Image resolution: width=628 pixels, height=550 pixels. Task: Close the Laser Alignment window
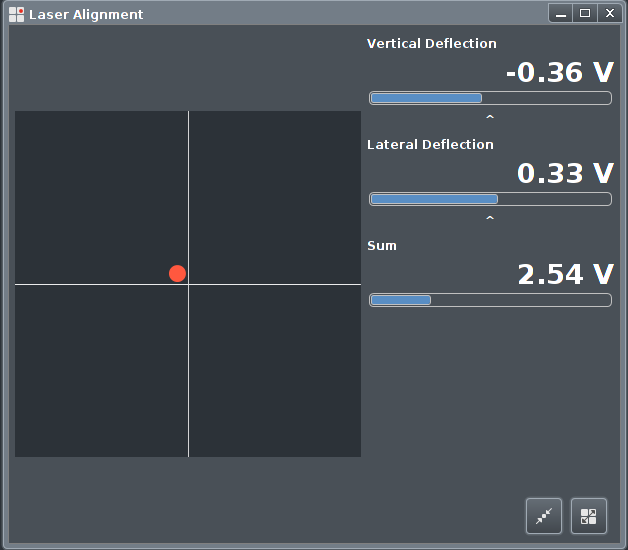click(610, 14)
